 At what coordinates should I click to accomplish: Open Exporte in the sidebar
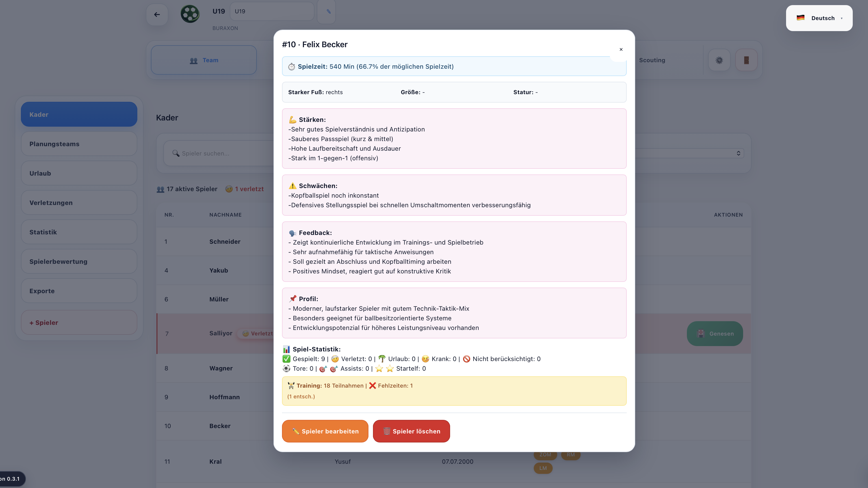(79, 291)
